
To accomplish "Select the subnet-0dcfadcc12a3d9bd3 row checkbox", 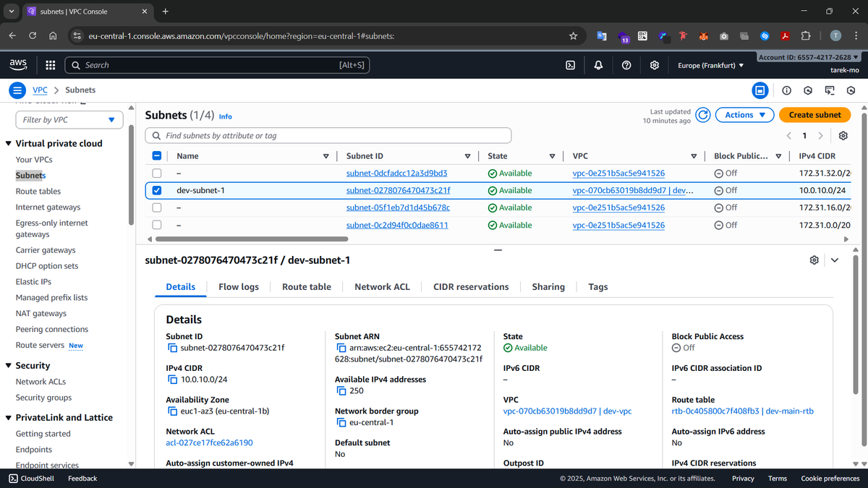I will coord(157,174).
